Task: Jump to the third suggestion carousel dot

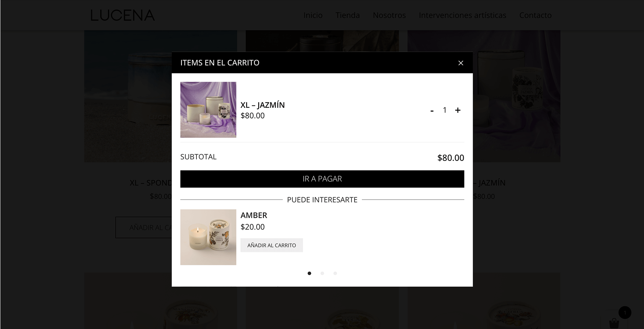Action: [335, 273]
